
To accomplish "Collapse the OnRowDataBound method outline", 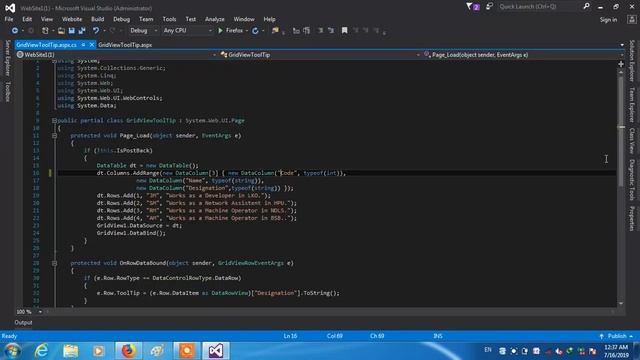I will (x=54, y=263).
